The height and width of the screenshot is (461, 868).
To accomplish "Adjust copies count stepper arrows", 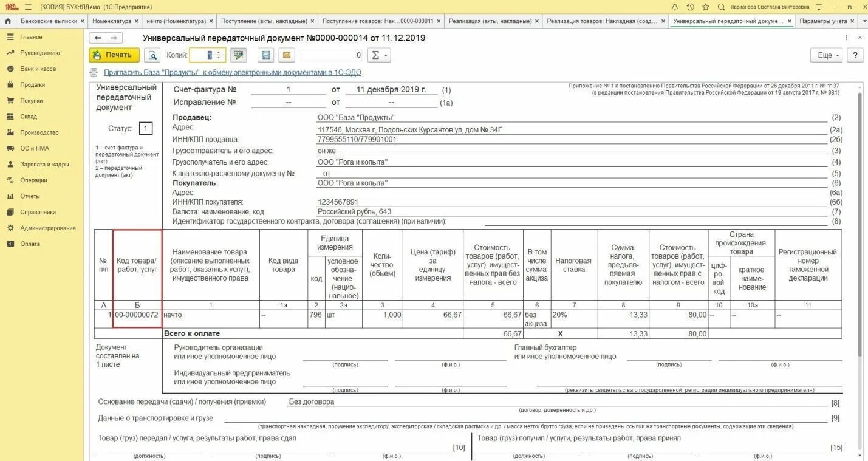I will (x=220, y=55).
